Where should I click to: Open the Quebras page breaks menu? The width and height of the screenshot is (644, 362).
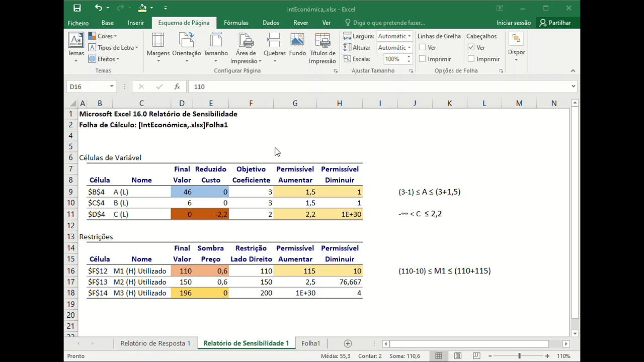(275, 48)
